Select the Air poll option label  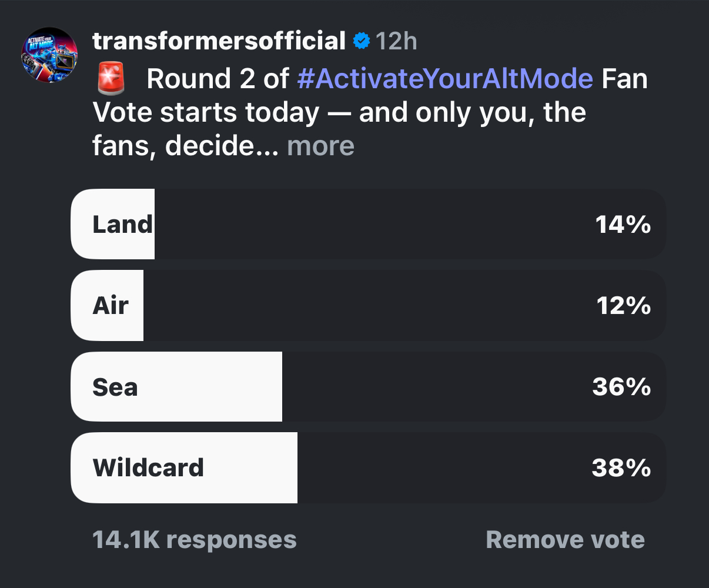point(111,305)
